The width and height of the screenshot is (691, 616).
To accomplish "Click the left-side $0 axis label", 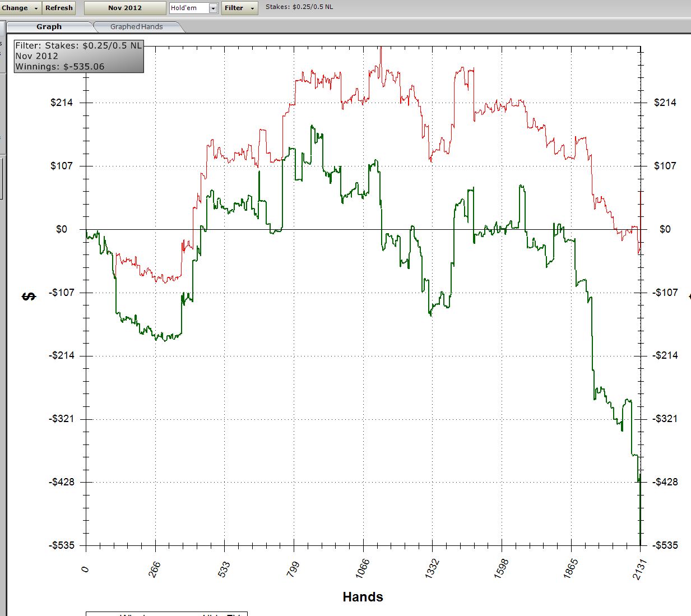I will point(61,229).
